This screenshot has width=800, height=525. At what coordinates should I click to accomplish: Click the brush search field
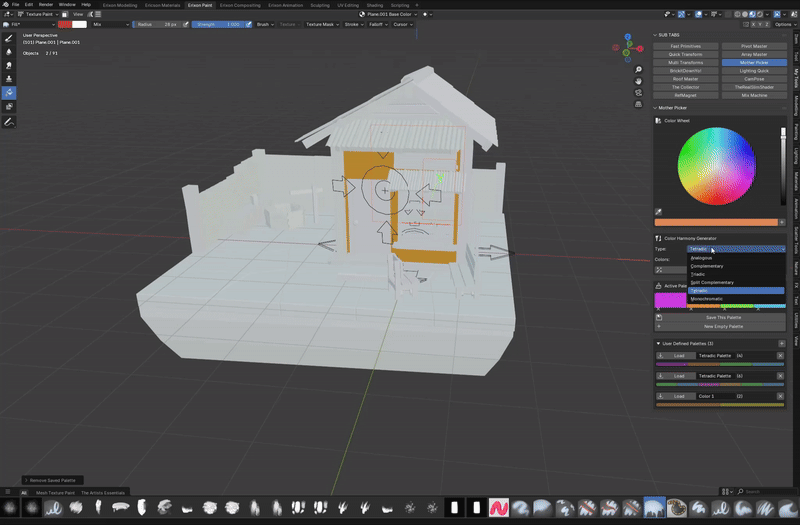[768, 492]
